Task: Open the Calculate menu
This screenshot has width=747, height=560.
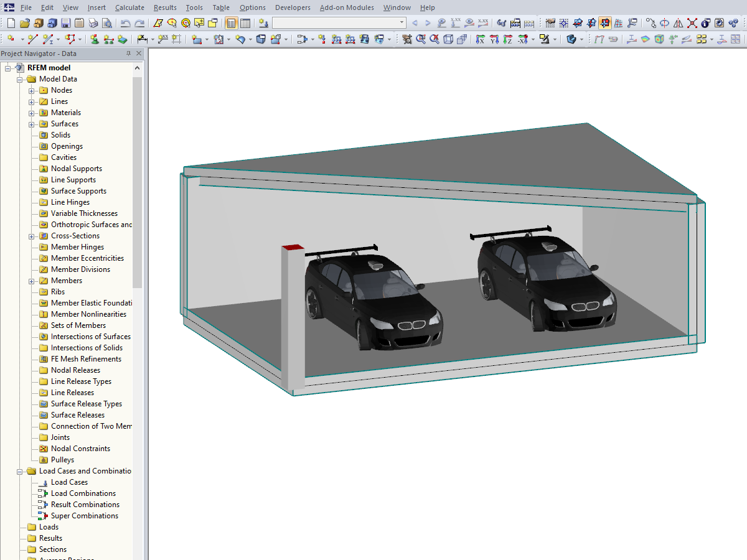Action: pyautogui.click(x=129, y=7)
